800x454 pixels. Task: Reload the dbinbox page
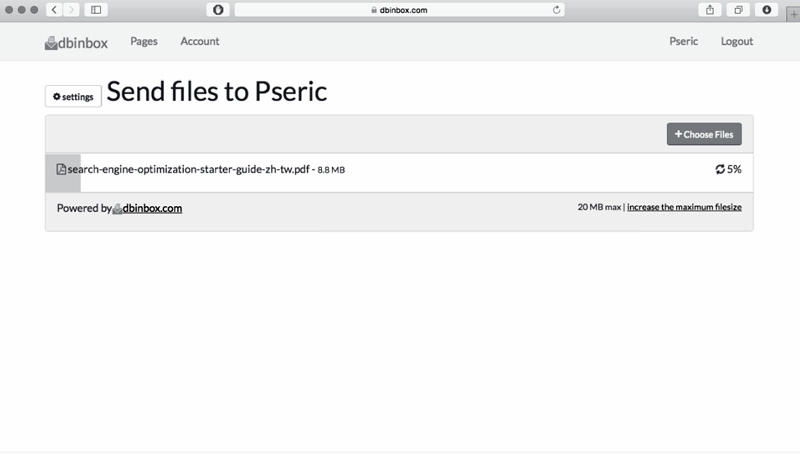click(x=556, y=9)
